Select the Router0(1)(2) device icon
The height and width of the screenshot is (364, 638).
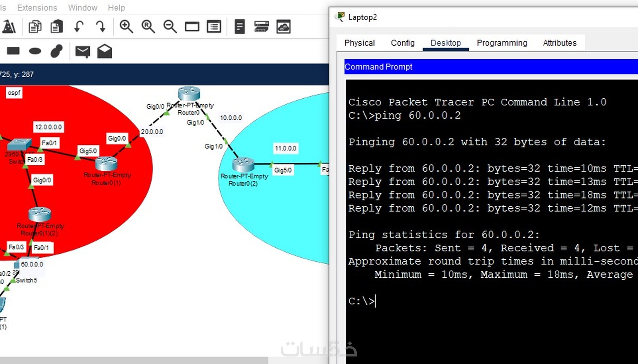pyautogui.click(x=39, y=214)
